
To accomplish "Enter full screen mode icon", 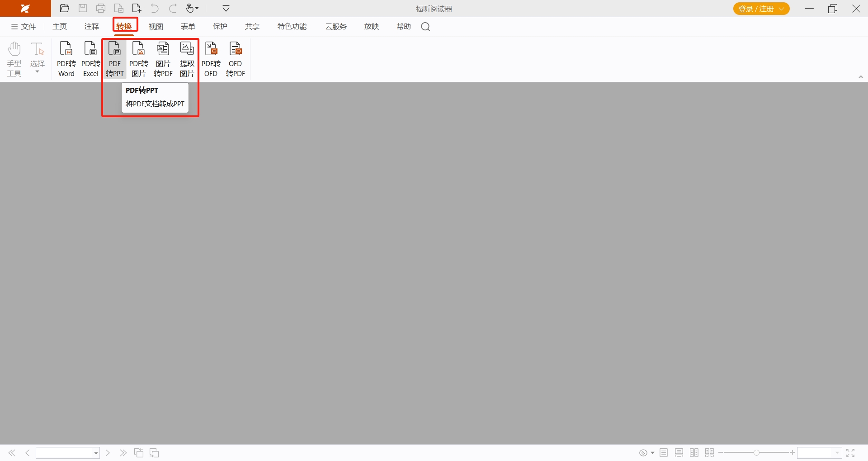I will (850, 453).
